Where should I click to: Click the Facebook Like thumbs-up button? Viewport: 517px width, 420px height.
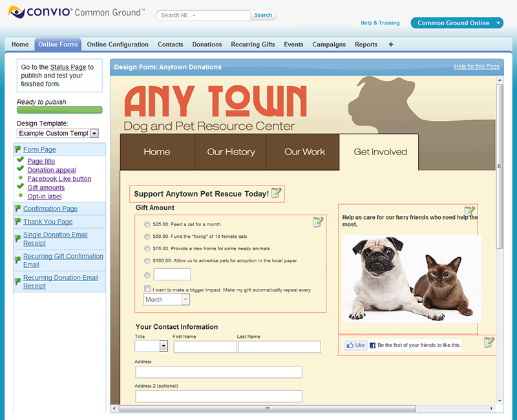[355, 345]
